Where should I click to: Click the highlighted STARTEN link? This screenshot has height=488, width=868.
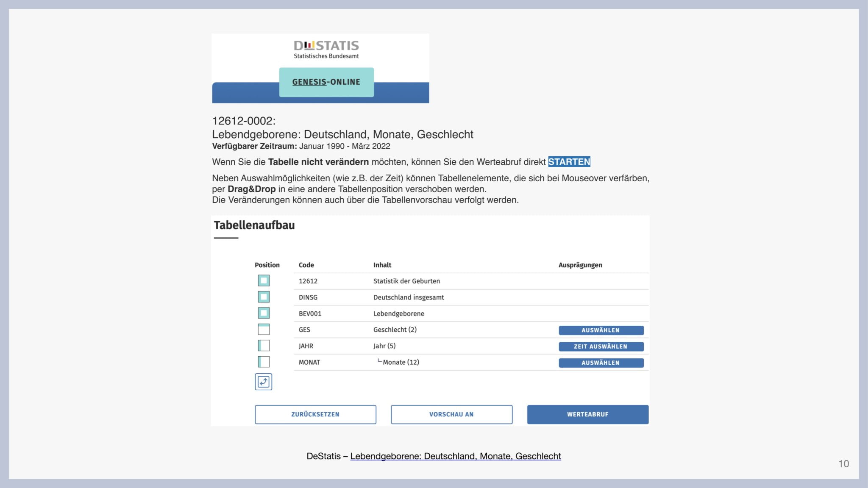tap(569, 162)
